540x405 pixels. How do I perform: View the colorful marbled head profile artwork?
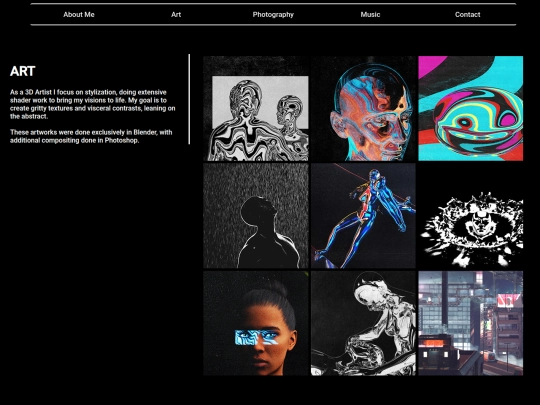click(x=363, y=108)
